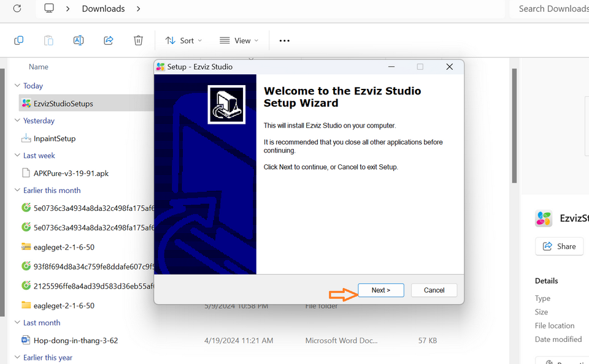The image size is (589, 364).
Task: Minimize the Setup - Ezviz Studio window
Action: (391, 67)
